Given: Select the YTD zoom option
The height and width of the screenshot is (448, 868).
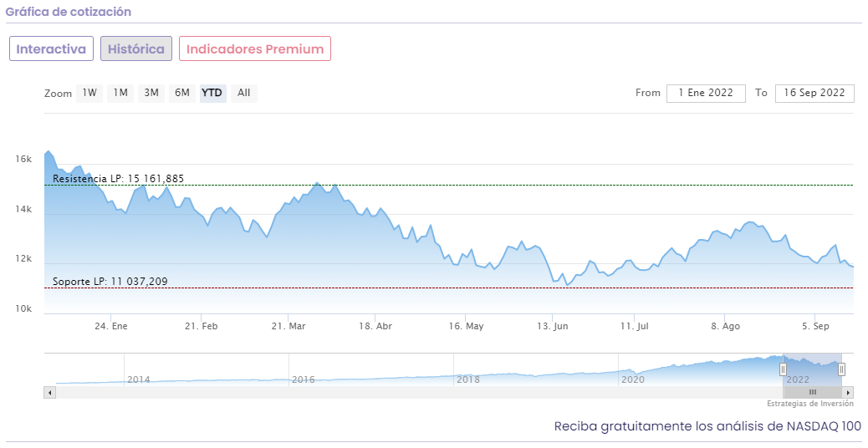Looking at the screenshot, I should (x=212, y=93).
